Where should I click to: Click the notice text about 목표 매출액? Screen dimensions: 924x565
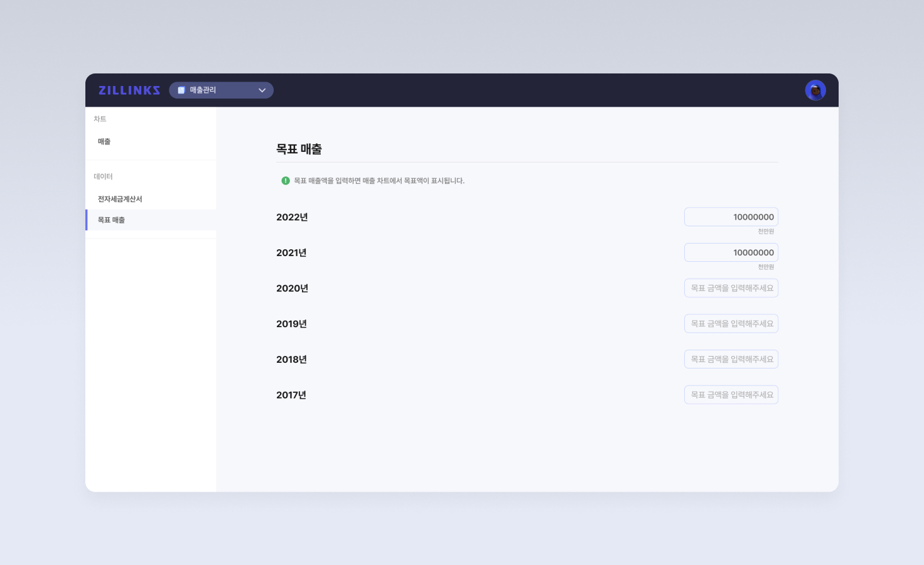coord(379,181)
